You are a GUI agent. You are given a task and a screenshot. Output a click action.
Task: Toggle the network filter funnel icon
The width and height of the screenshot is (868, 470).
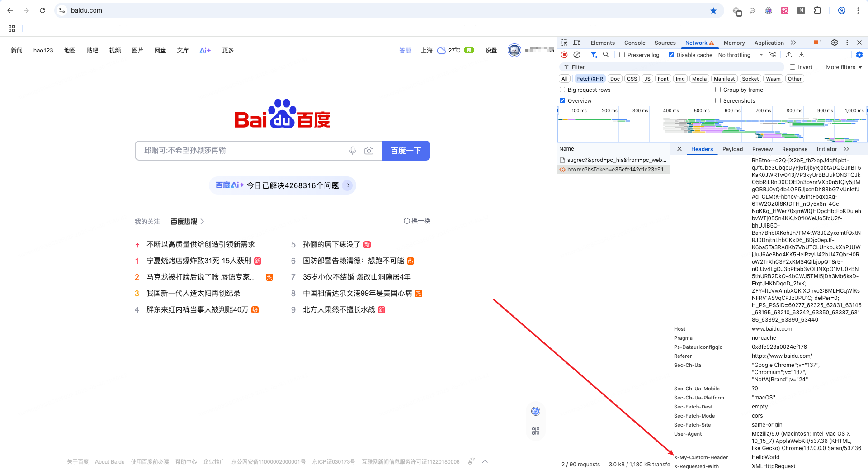[x=594, y=55]
